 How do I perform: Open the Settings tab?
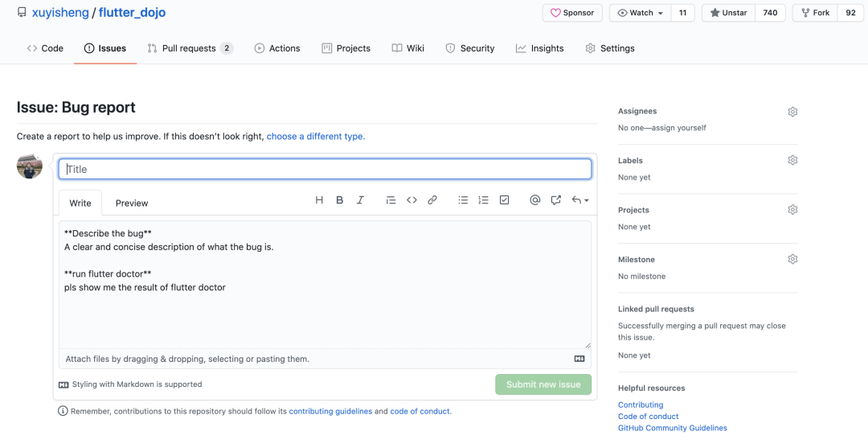610,48
